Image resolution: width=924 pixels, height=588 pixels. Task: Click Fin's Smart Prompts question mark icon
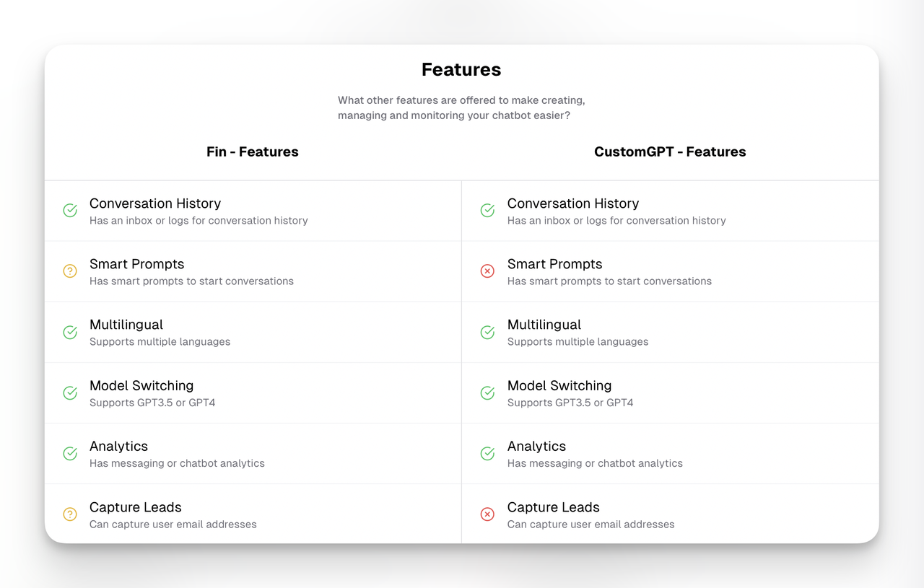[x=70, y=271]
